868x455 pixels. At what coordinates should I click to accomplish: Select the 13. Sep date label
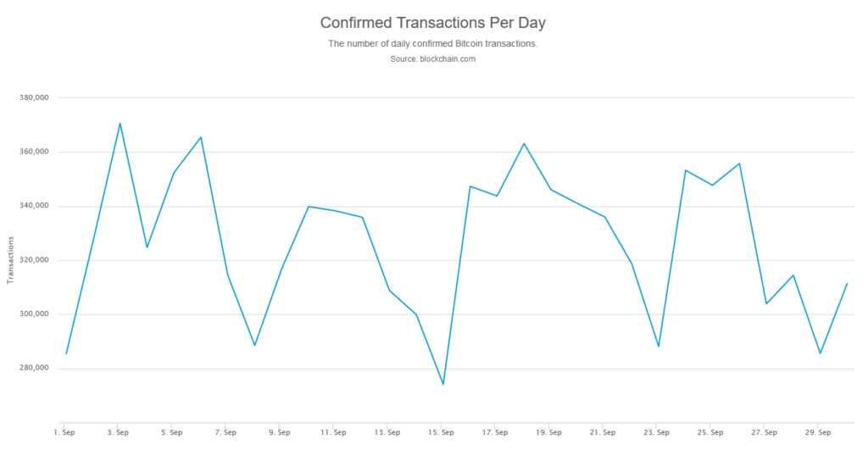387,432
